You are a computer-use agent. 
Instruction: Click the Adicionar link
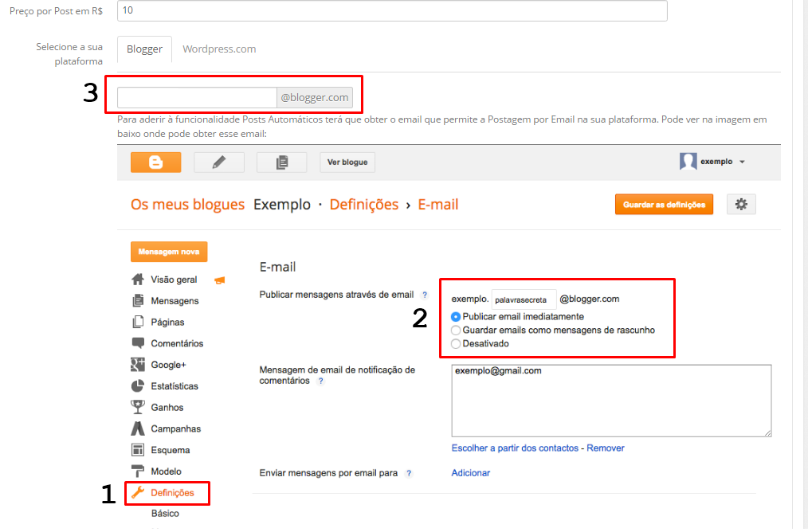pos(470,473)
